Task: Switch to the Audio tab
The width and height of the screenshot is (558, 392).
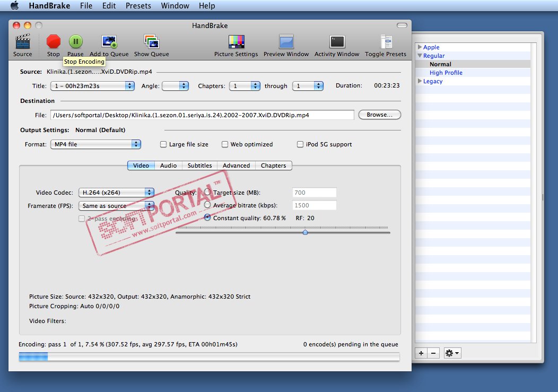Action: point(168,165)
